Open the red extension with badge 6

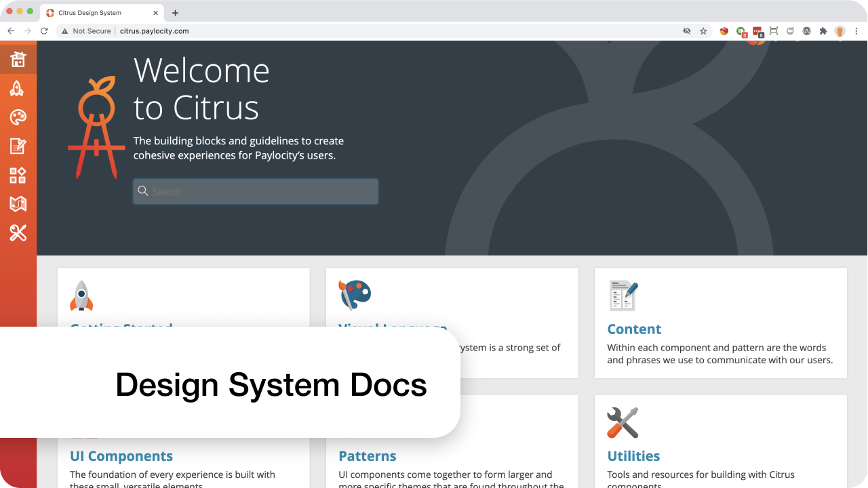pyautogui.click(x=757, y=31)
